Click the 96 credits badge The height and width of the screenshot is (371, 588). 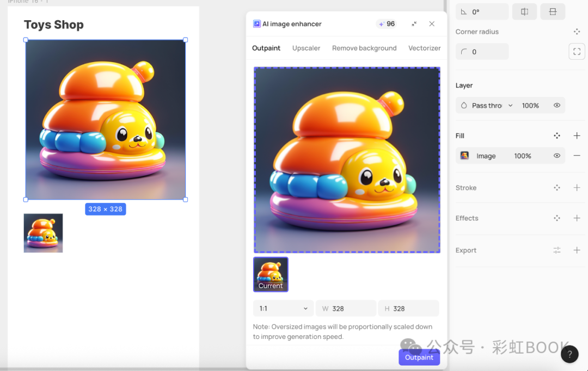(x=387, y=24)
